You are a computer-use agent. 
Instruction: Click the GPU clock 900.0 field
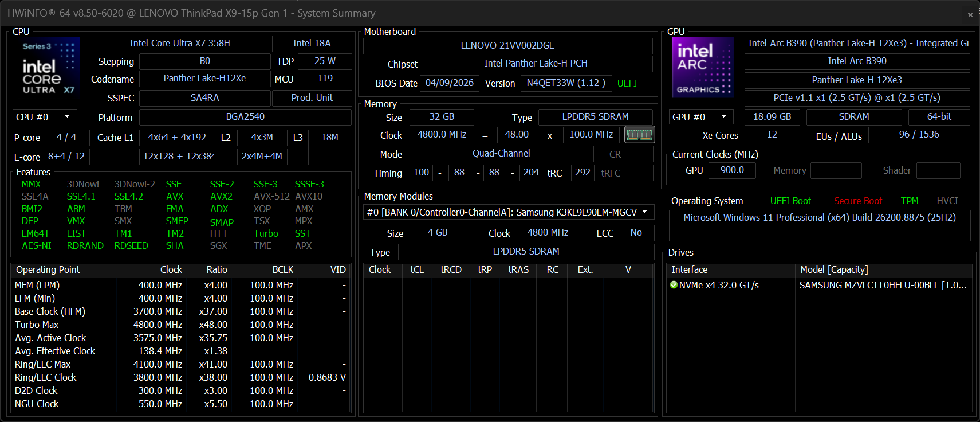point(732,170)
